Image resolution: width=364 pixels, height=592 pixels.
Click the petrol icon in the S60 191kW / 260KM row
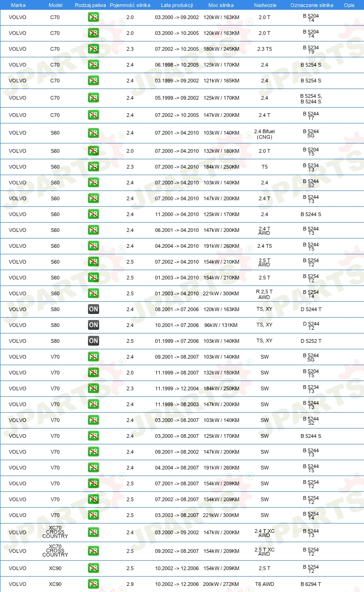94,246
